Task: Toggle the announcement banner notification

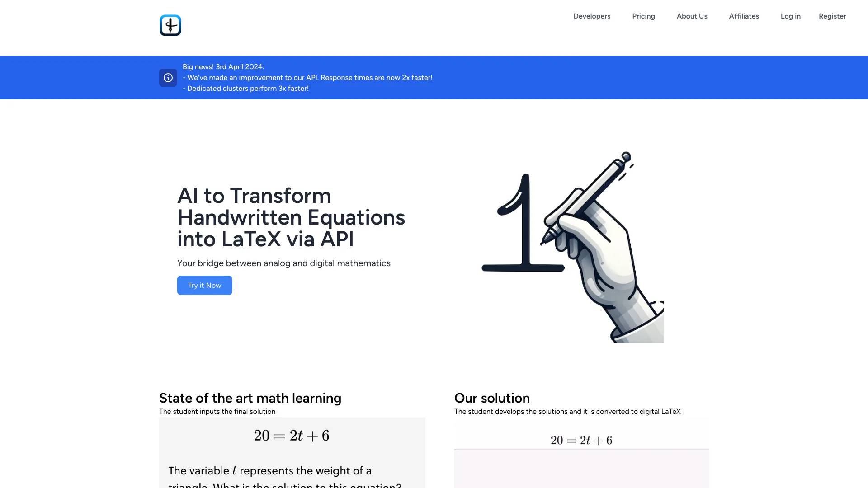Action: pos(168,77)
